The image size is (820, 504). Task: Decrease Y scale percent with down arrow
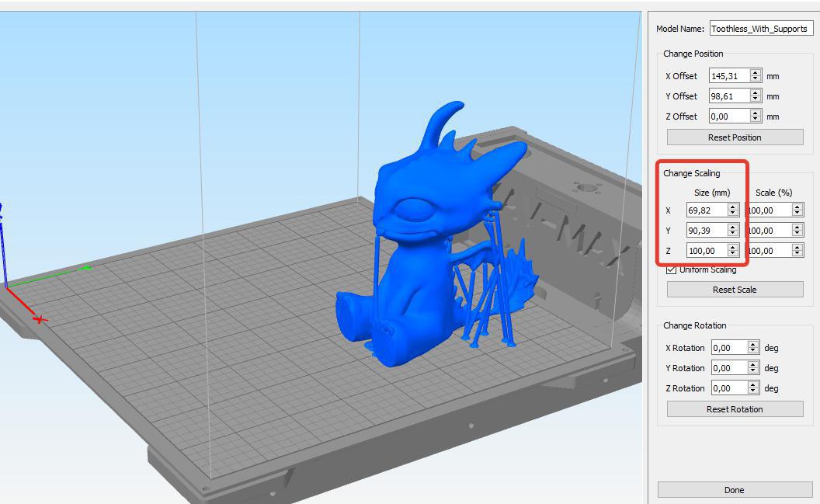click(797, 234)
